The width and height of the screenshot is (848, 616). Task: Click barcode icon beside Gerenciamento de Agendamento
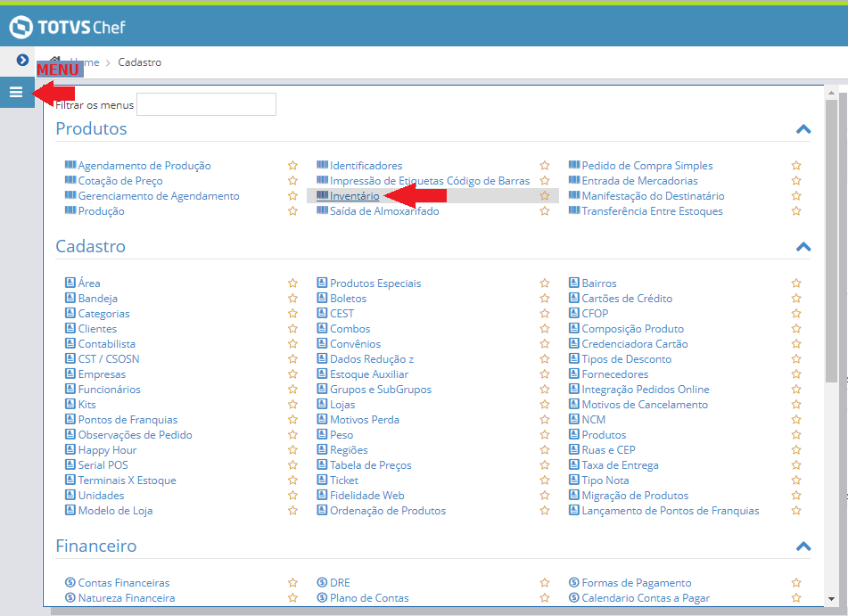coord(70,194)
